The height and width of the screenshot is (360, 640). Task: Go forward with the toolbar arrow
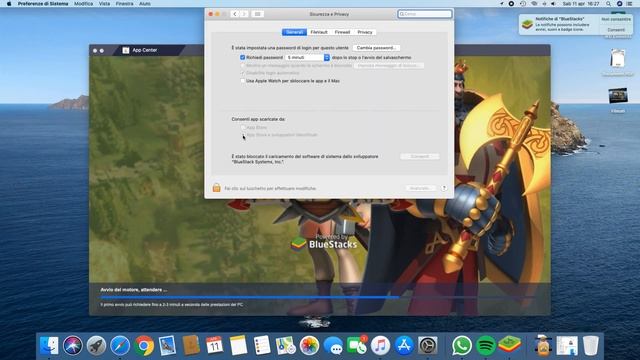click(244, 14)
